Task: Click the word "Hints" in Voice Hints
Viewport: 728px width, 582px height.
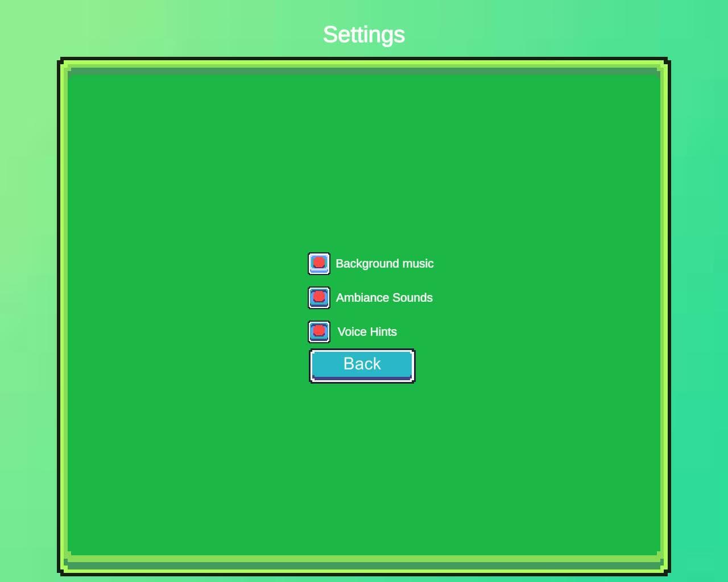Action: coord(383,332)
